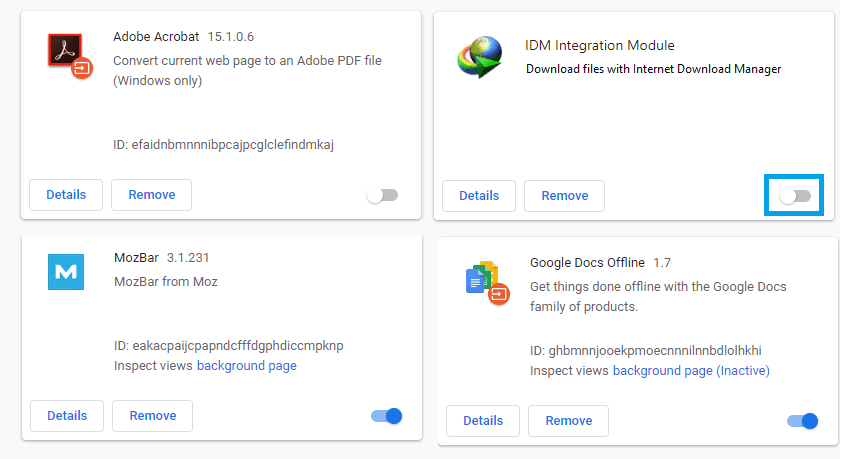Image resolution: width=865 pixels, height=459 pixels.
Task: Open MozBar background page link
Action: point(247,366)
